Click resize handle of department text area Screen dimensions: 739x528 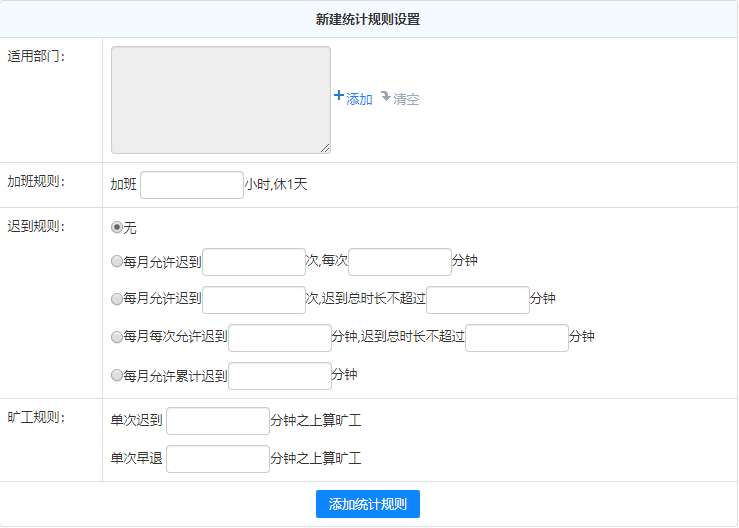coord(325,148)
